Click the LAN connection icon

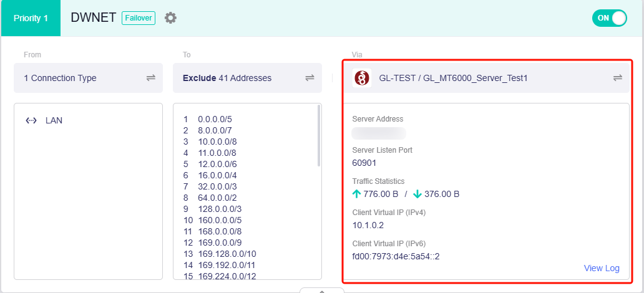(x=31, y=120)
